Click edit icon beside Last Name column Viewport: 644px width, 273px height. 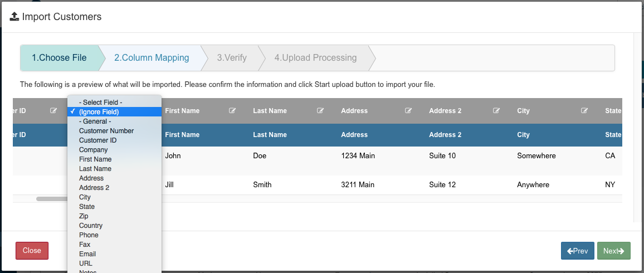click(x=320, y=111)
